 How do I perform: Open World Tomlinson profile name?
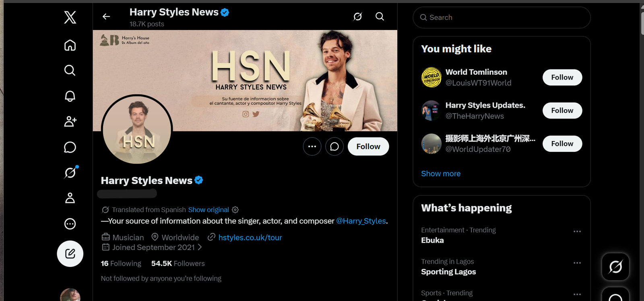pos(476,72)
